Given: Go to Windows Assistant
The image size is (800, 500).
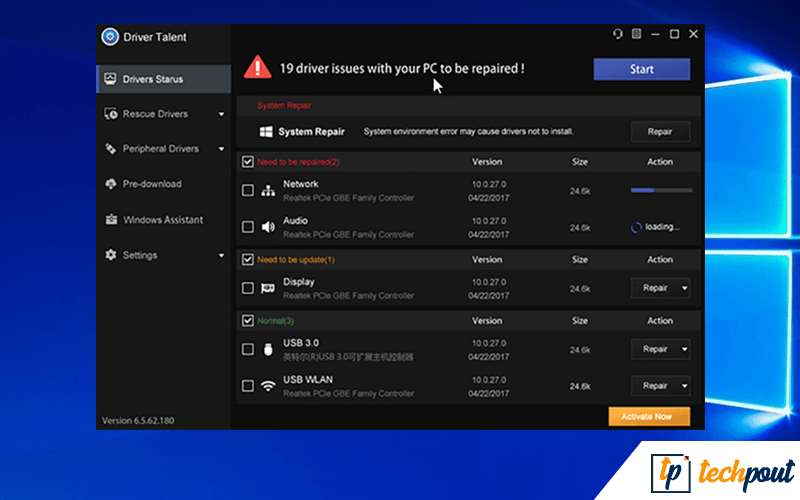Looking at the screenshot, I should (x=162, y=220).
